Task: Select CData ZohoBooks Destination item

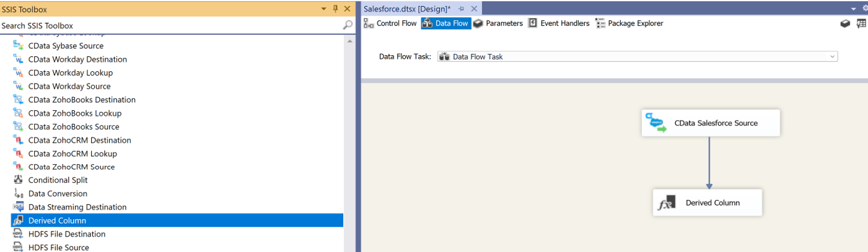Action: [x=82, y=100]
